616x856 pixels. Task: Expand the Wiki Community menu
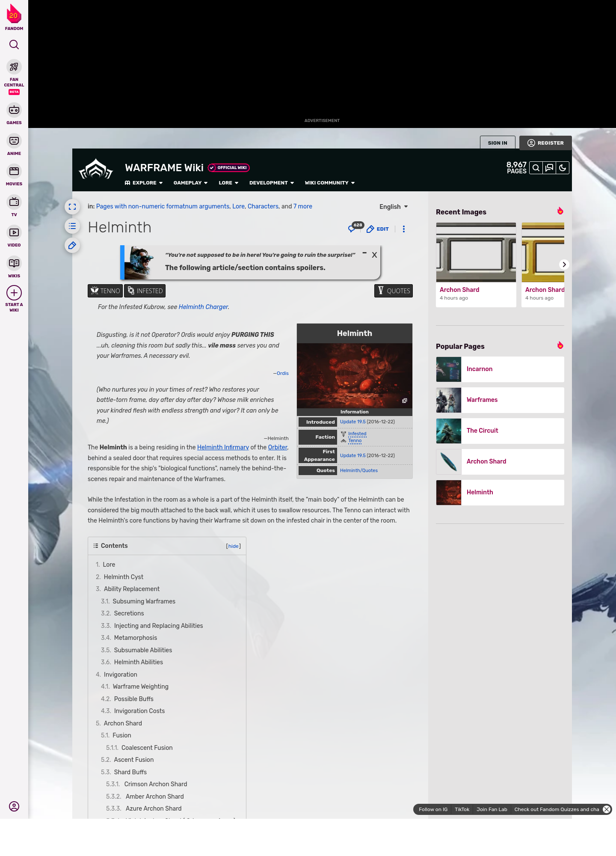330,183
